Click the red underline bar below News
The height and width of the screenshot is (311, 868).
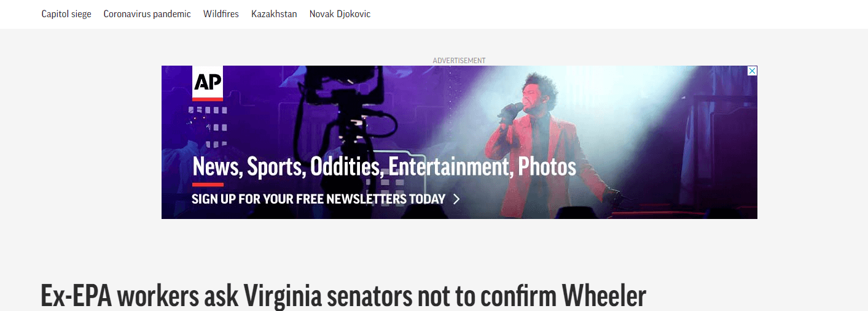(208, 184)
